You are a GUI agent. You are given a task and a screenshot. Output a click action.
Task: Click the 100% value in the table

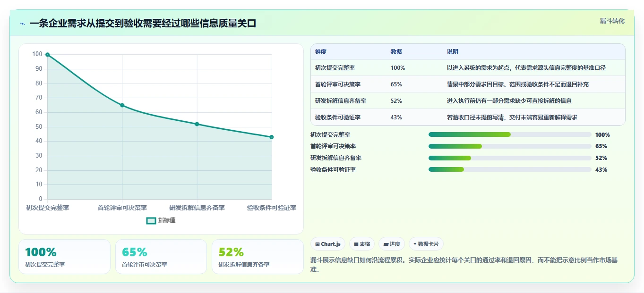coord(398,68)
